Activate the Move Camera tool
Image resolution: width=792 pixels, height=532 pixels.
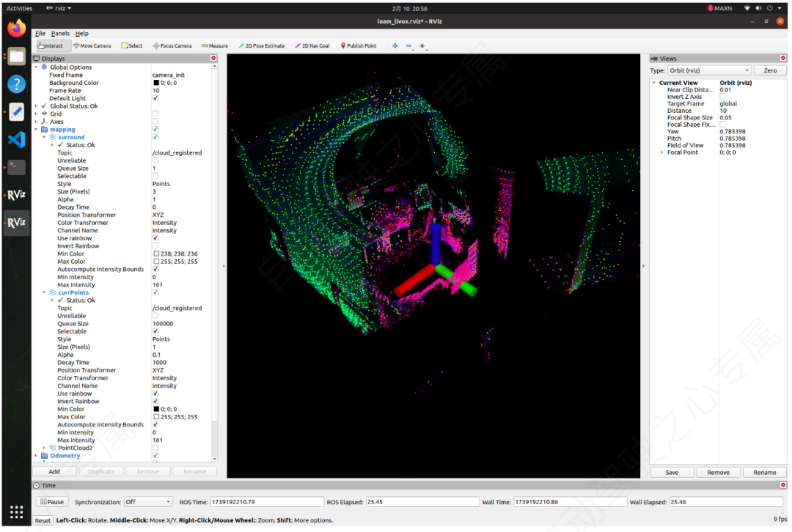coord(92,45)
